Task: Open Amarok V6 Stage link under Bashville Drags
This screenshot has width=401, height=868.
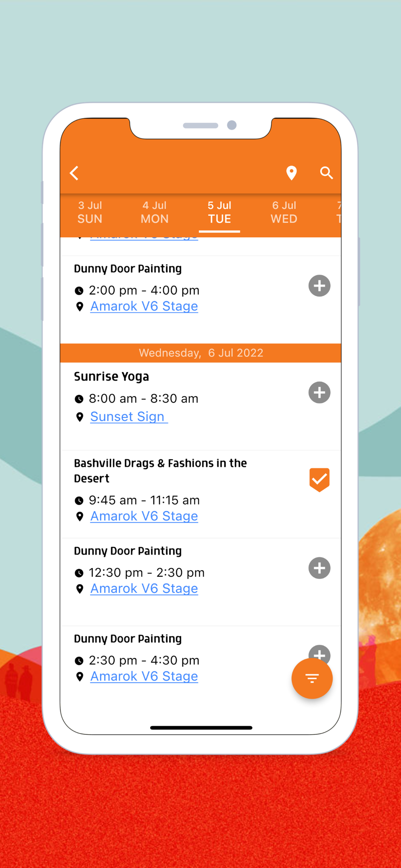Action: point(144,516)
